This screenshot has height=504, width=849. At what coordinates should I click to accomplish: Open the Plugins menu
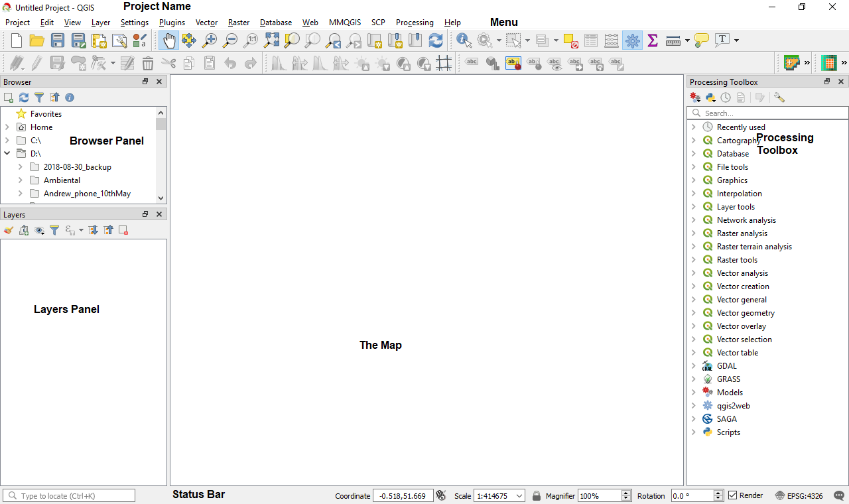click(x=172, y=23)
